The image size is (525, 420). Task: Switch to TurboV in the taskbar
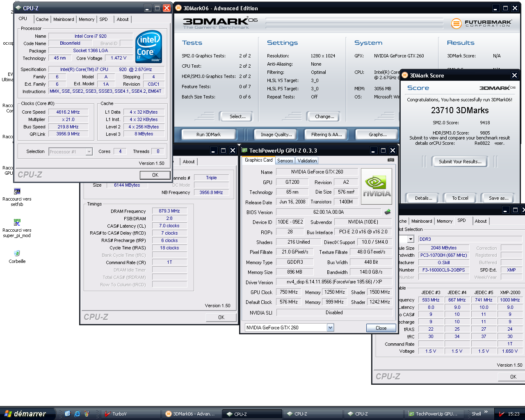click(x=130, y=414)
